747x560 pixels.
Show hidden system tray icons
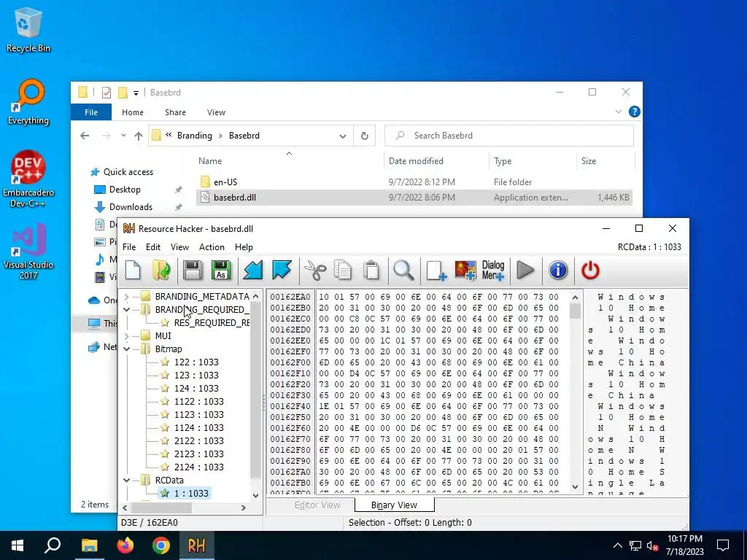[x=617, y=545]
